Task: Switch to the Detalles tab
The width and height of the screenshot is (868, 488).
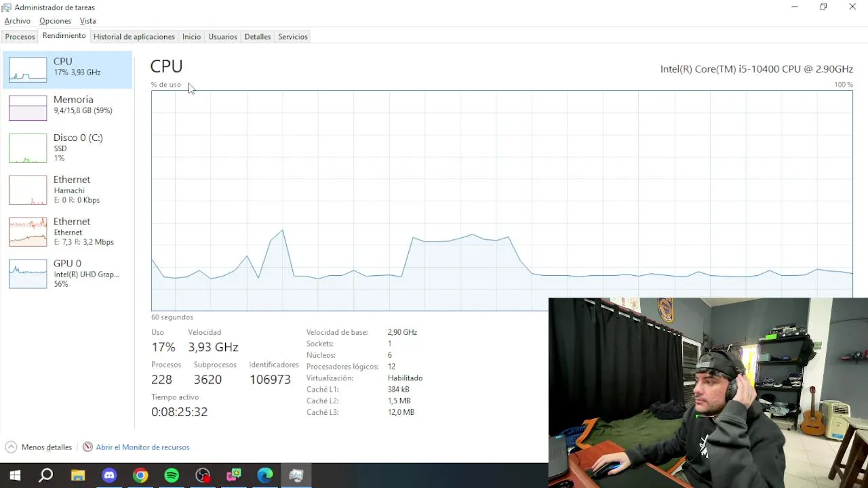Action: (x=258, y=37)
